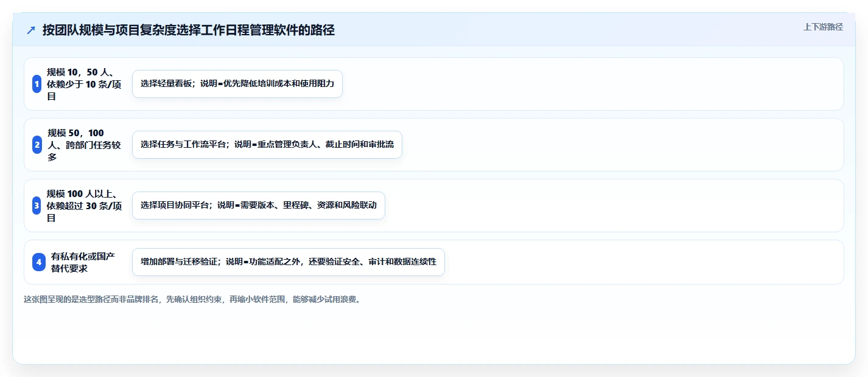Click the title 按团队规模与项目复杂度选择工作日程管理软件的路径
868x377 pixels.
tap(189, 30)
